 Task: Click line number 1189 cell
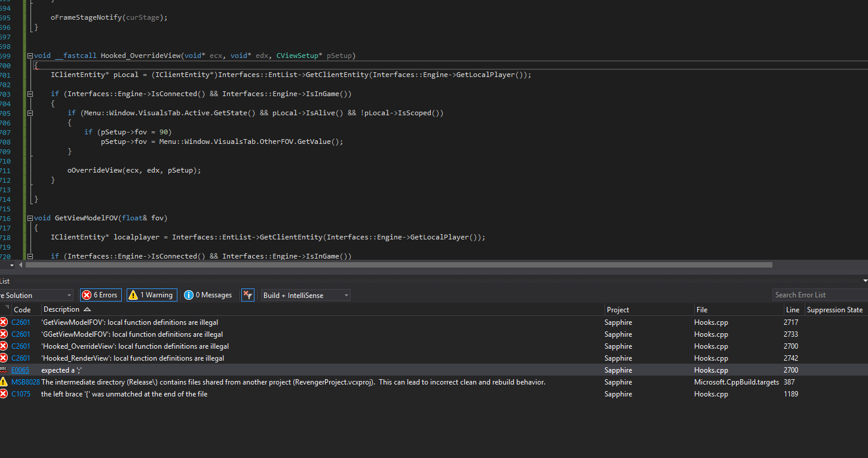(x=791, y=394)
